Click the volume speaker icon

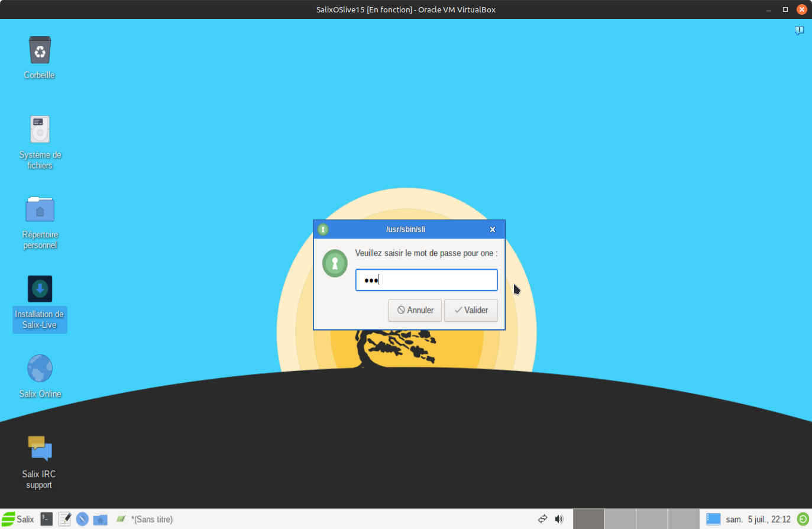[x=559, y=519]
